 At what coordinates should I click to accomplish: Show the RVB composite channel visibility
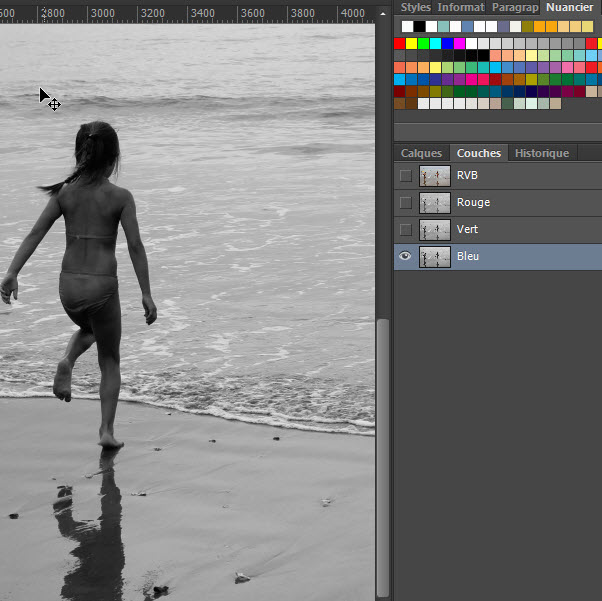pos(405,176)
